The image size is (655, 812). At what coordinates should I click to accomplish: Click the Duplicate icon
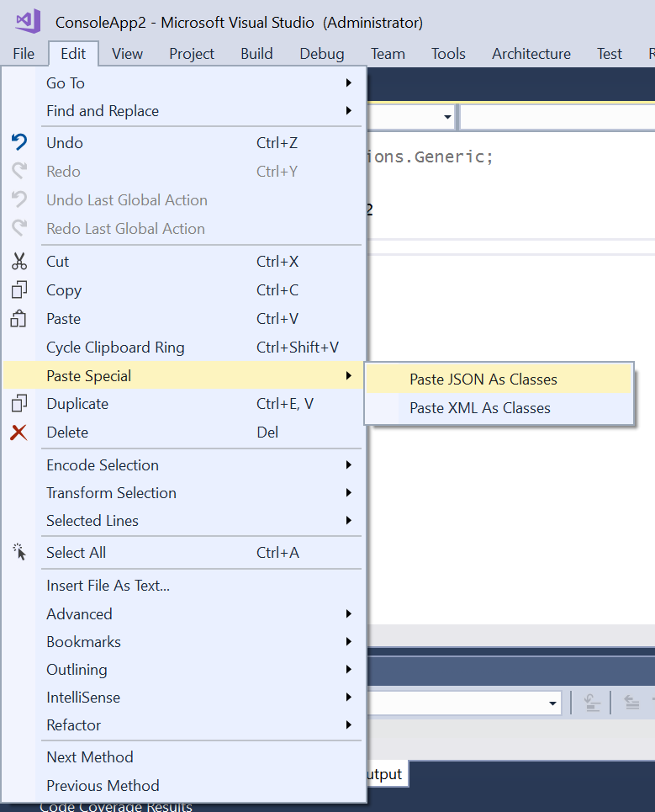pyautogui.click(x=19, y=404)
